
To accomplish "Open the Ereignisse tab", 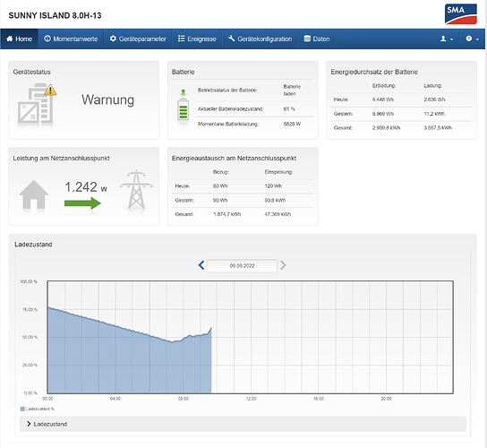I will 197,39.
